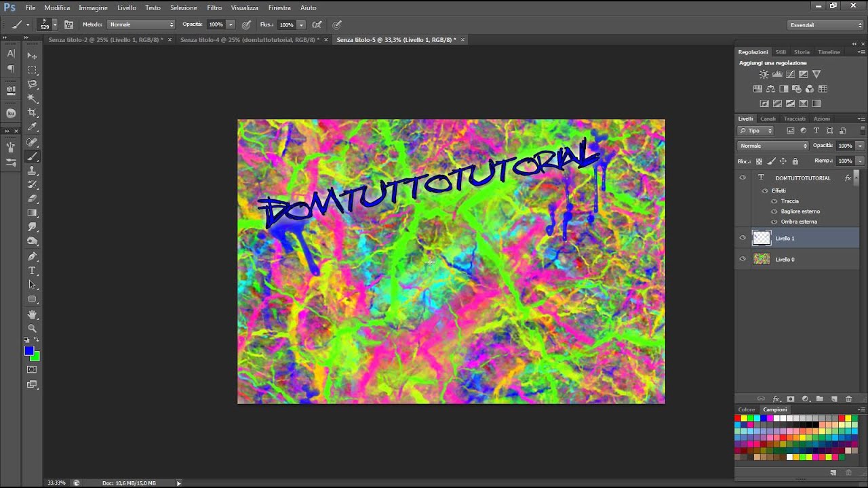Toggle visibility of all Effetti
The height and width of the screenshot is (488, 868).
pos(765,190)
